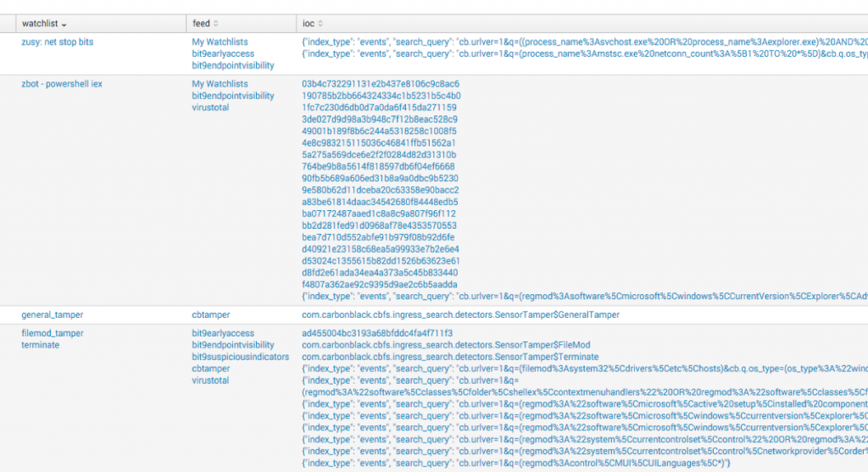Sort by the watchlist column header
Image resolution: width=868 pixels, height=472 pixels.
(44, 24)
